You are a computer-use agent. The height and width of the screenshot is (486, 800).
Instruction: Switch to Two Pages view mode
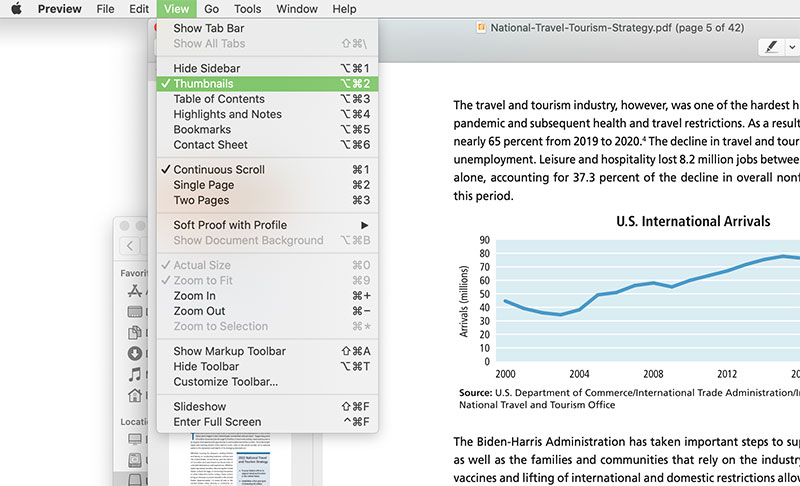(x=201, y=200)
